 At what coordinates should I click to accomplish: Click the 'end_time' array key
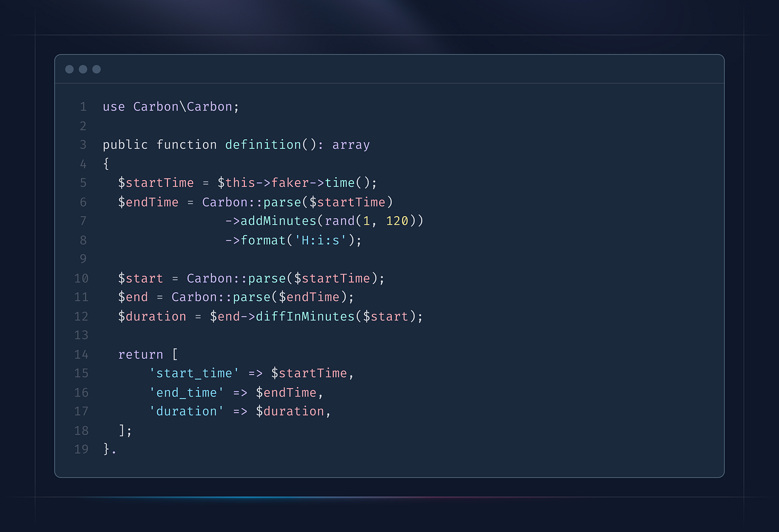[186, 392]
